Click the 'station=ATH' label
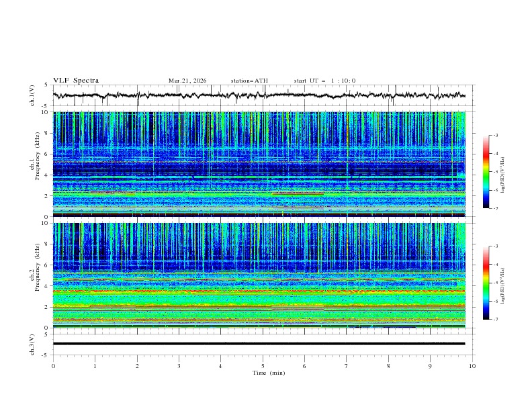The width and height of the screenshot is (532, 411). tap(249, 81)
